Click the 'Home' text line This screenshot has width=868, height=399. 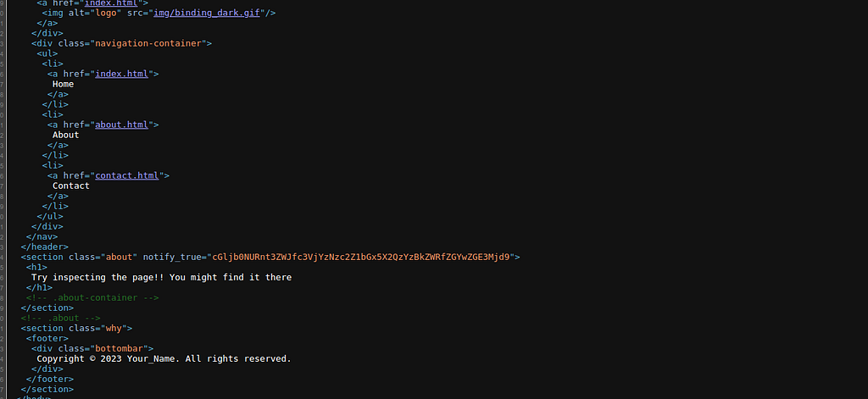click(63, 84)
